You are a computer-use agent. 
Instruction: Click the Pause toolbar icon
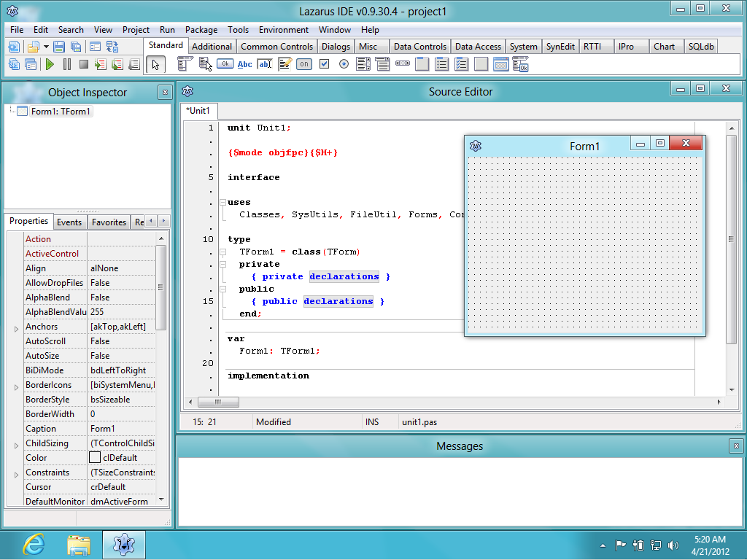pyautogui.click(x=66, y=64)
